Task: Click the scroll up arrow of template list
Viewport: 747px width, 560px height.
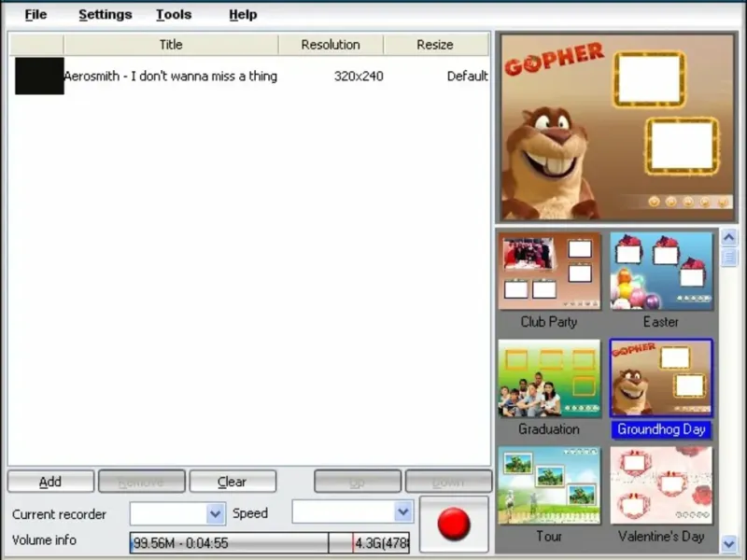Action: (x=729, y=237)
